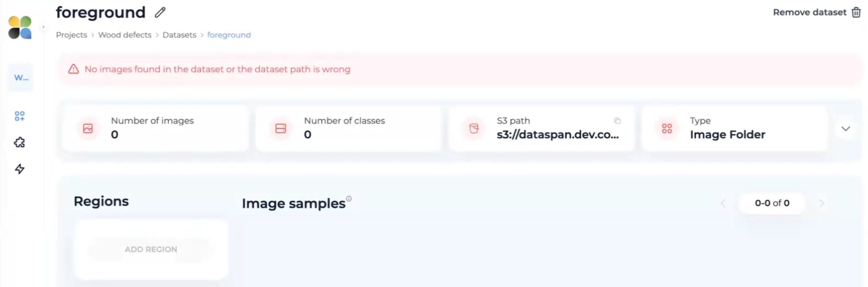Go to previous image samples page
868x287 pixels.
coord(723,203)
